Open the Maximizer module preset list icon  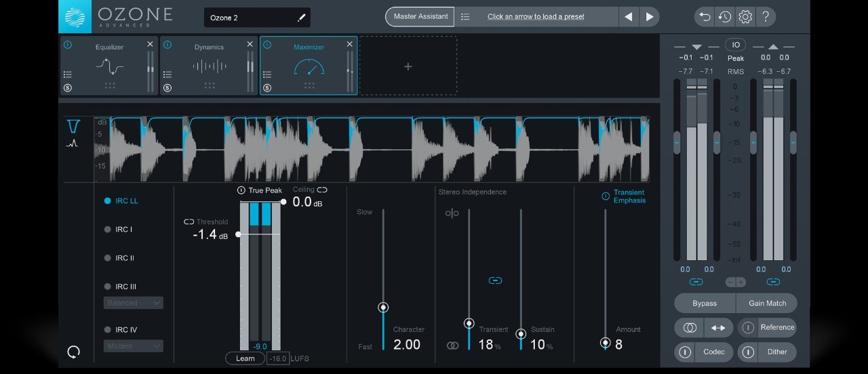click(267, 75)
